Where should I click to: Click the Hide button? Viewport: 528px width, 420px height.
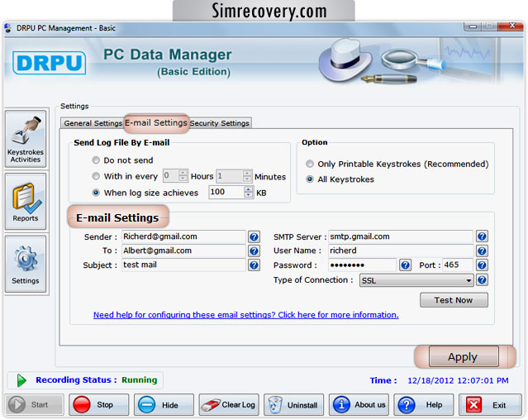(x=164, y=404)
